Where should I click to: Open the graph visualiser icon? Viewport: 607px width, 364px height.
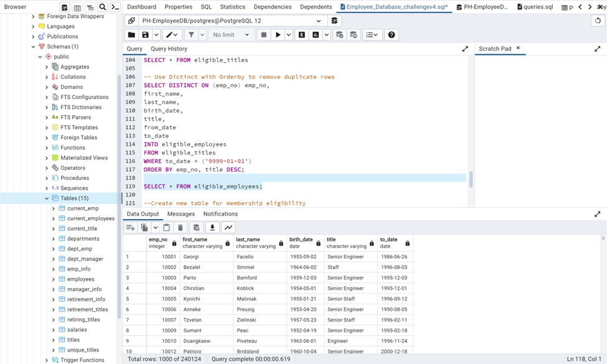pos(228,227)
